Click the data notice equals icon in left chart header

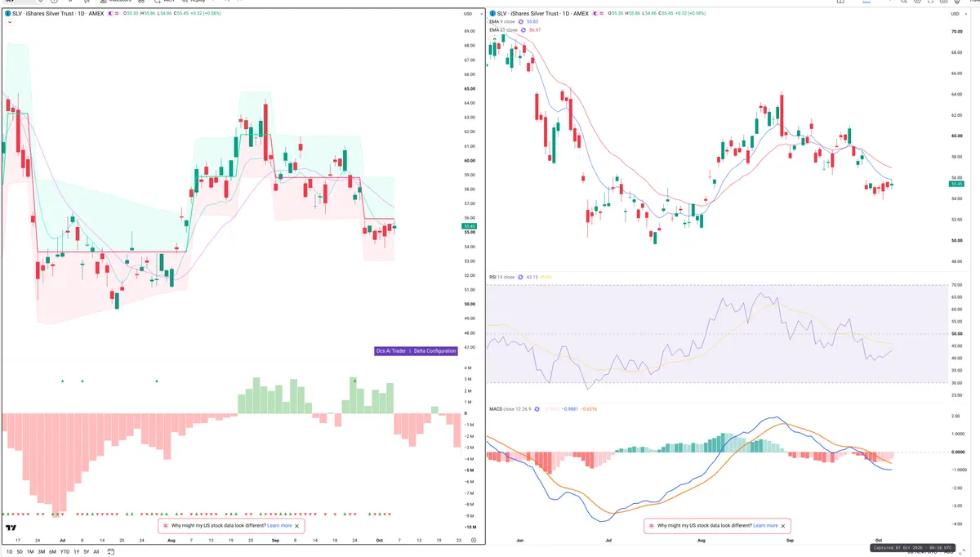[x=117, y=13]
